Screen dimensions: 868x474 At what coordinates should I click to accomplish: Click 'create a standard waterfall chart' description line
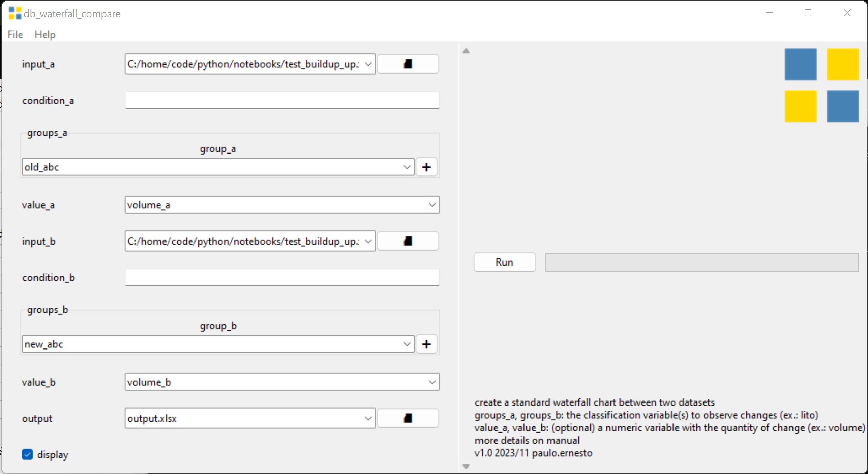click(x=595, y=402)
